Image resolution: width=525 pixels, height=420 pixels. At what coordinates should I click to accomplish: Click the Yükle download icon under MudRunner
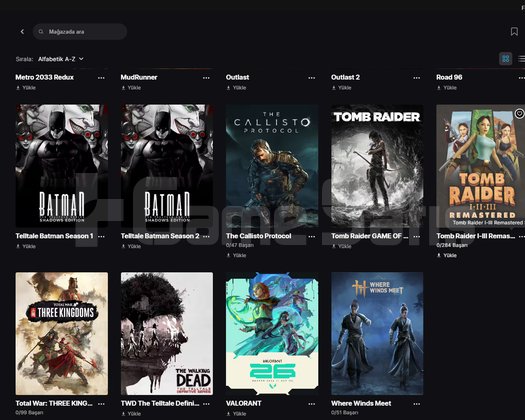pos(123,88)
